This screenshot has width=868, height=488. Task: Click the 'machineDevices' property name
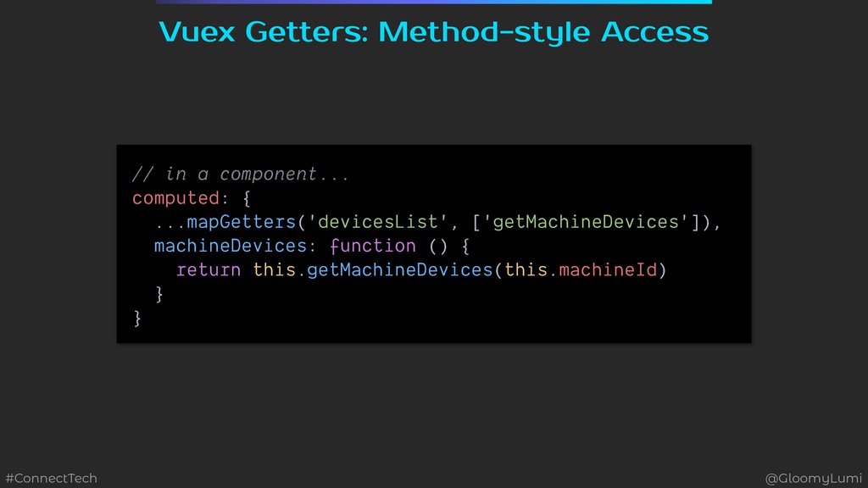231,246
